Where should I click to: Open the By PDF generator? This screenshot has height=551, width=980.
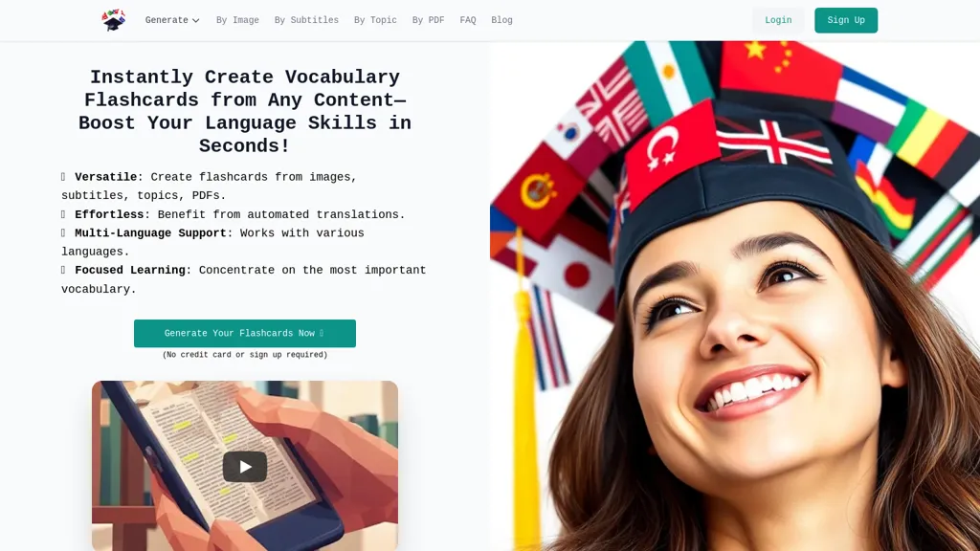pyautogui.click(x=428, y=20)
